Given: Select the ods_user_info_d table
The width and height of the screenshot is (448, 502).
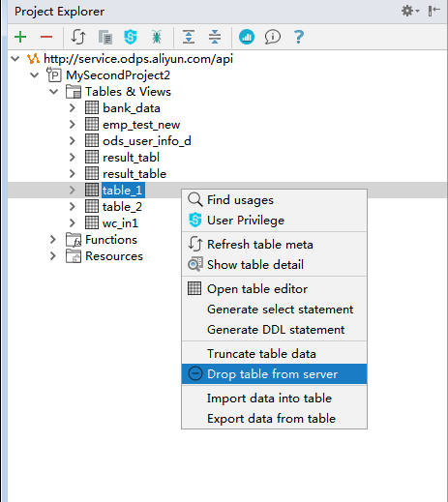Looking at the screenshot, I should [x=147, y=141].
